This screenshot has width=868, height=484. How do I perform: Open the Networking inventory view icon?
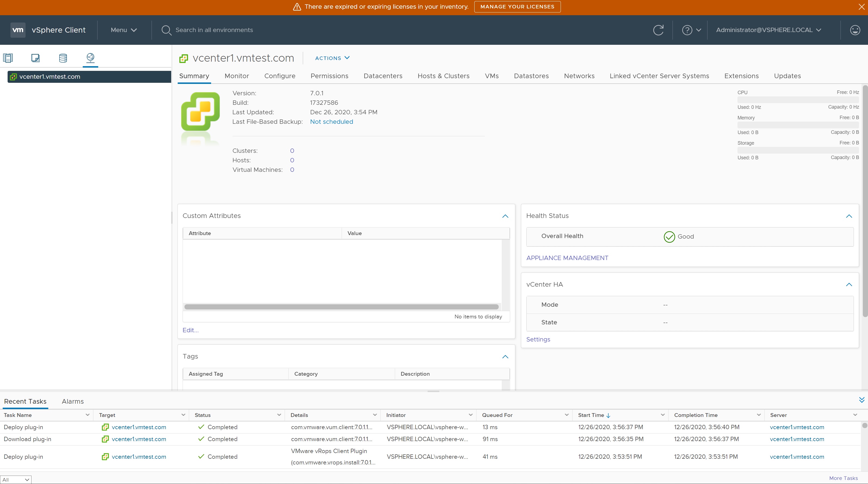coord(90,58)
